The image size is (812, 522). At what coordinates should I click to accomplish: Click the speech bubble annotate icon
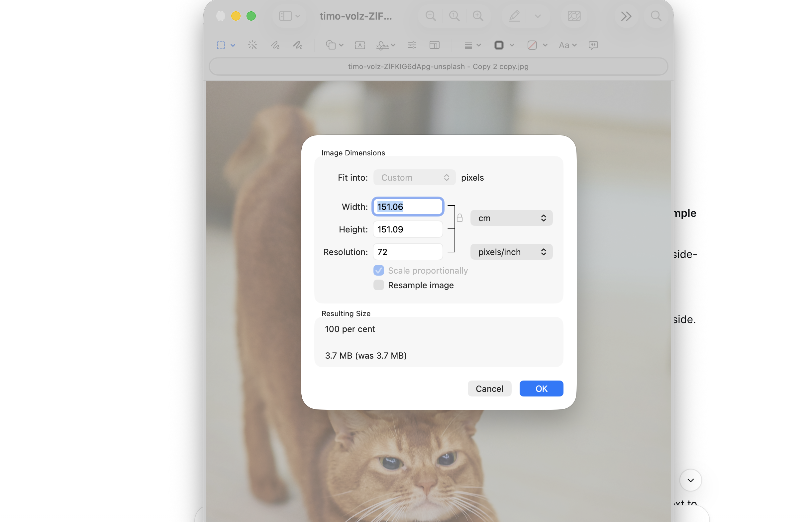pos(593,45)
